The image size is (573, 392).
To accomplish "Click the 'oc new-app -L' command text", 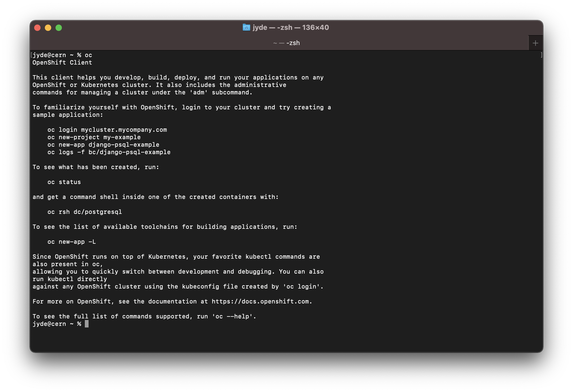I will (x=72, y=242).
